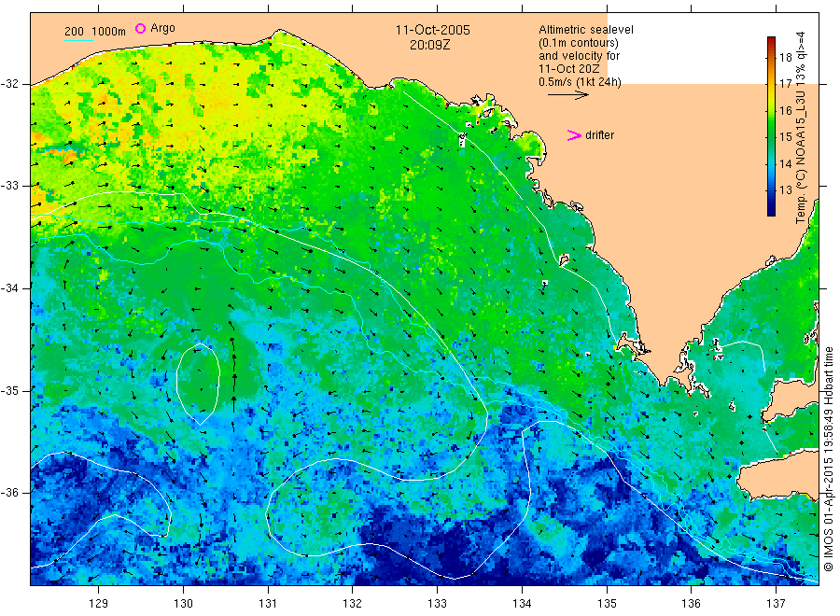This screenshot has width=840, height=616.
Task: Click the 'Argo' legend label
Action: click(x=162, y=28)
